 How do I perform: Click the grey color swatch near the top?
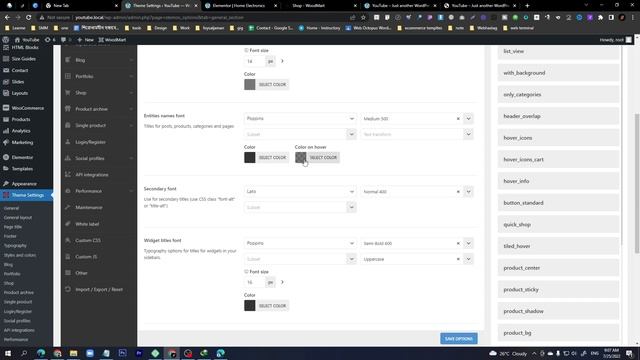coord(250,84)
